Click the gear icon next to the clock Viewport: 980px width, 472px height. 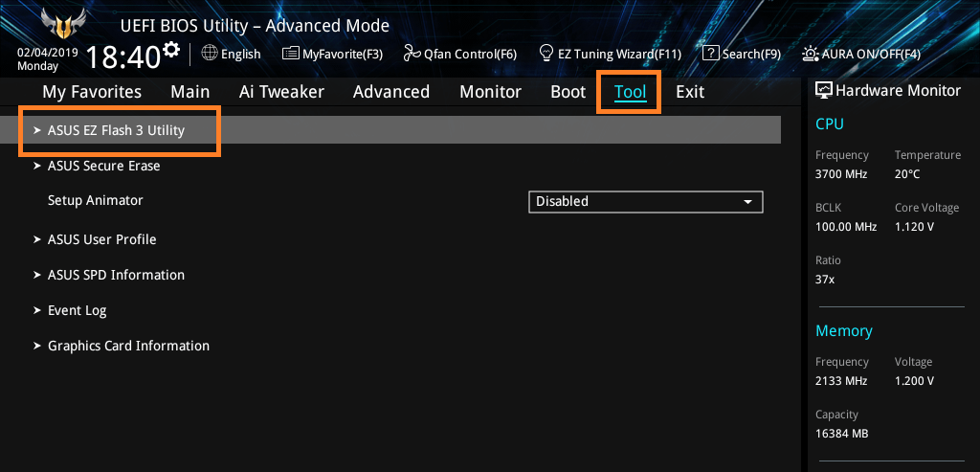point(170,50)
